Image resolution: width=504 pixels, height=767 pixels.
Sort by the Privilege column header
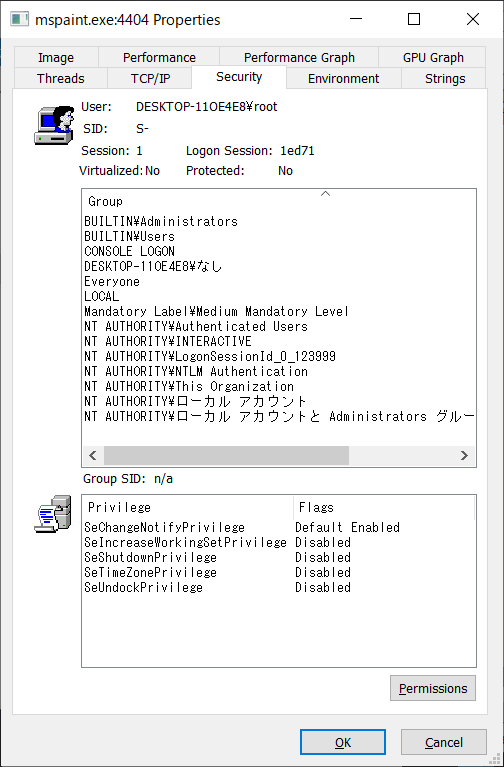[x=188, y=507]
